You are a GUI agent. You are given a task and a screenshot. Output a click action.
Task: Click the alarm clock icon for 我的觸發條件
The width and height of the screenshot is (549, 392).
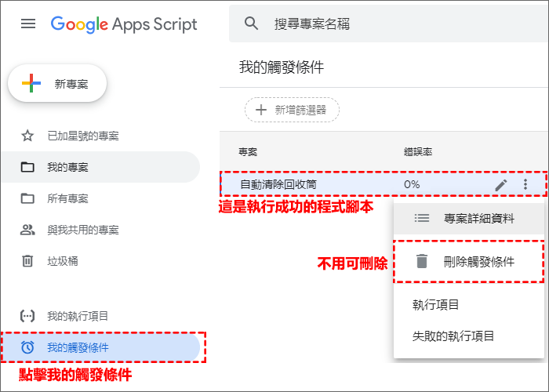click(28, 347)
